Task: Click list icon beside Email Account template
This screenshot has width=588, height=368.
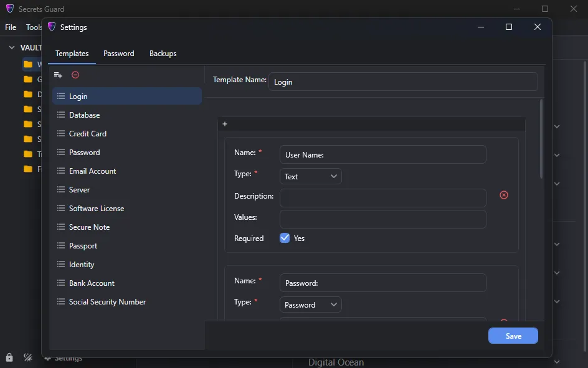Action: pyautogui.click(x=61, y=171)
